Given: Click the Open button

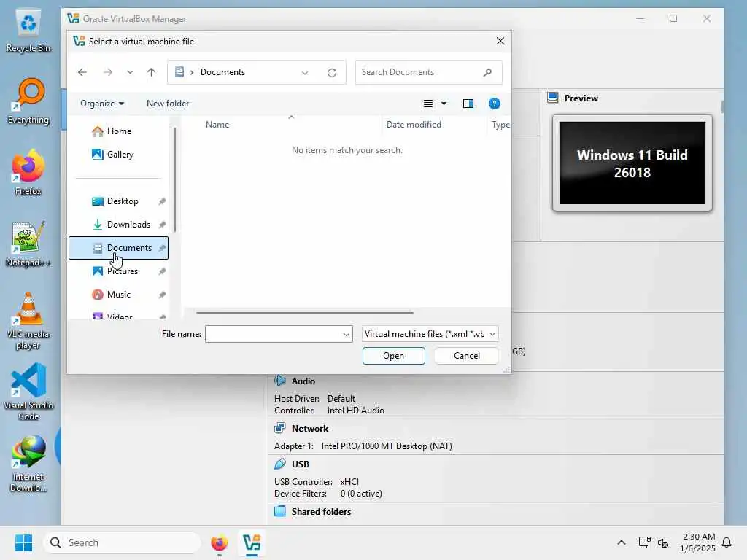Looking at the screenshot, I should tap(393, 356).
